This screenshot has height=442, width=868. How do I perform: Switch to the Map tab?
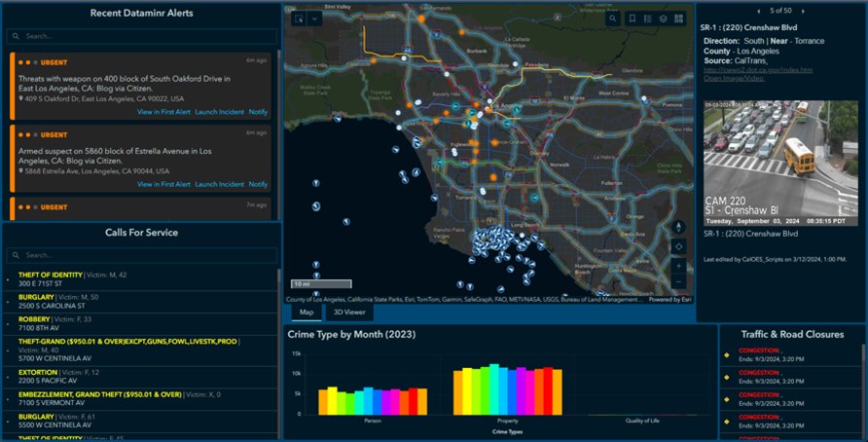[x=307, y=312]
